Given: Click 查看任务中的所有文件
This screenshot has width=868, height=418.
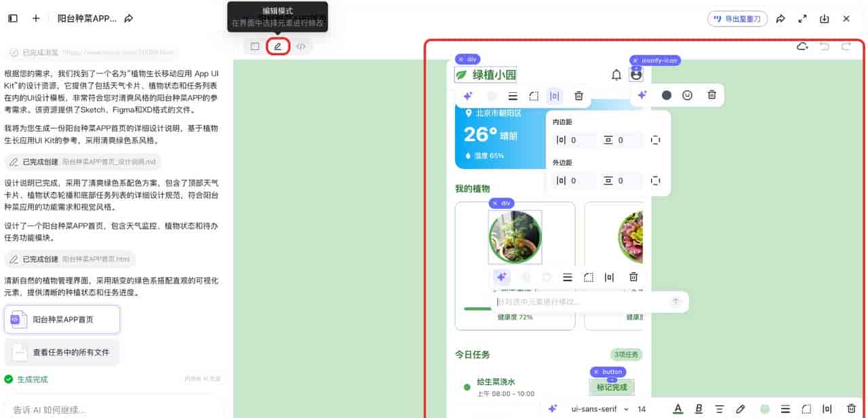Looking at the screenshot, I should pos(62,352).
